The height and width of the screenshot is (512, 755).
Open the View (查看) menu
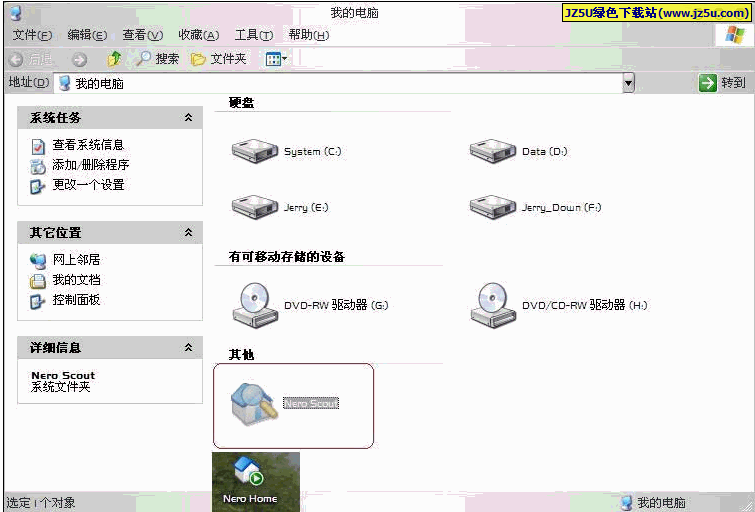pyautogui.click(x=143, y=35)
